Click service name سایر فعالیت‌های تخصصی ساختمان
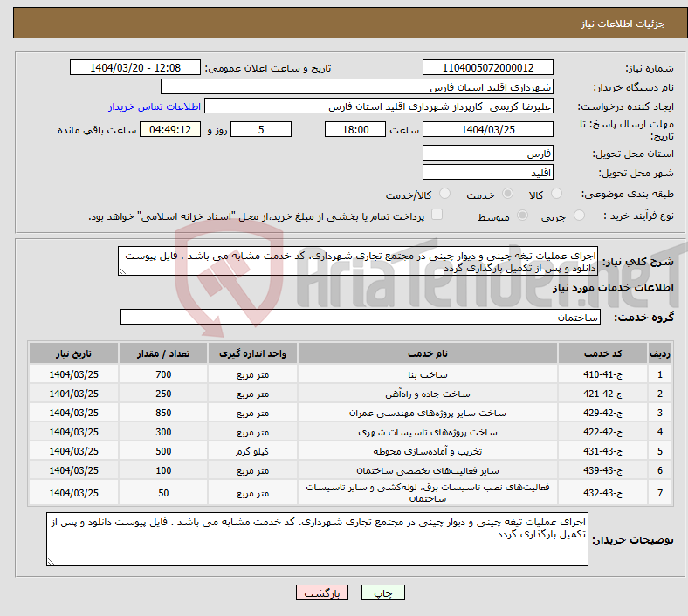 (x=428, y=471)
